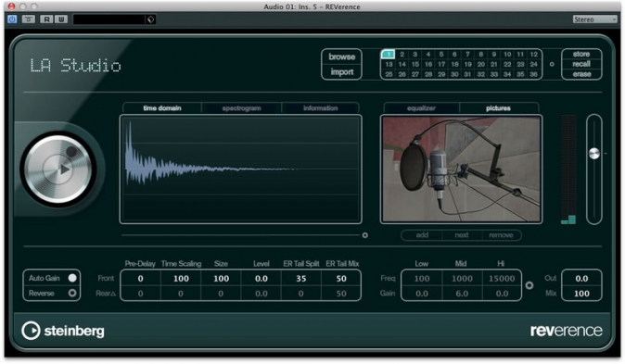Open the information tab
The width and height of the screenshot is (625, 364).
321,108
